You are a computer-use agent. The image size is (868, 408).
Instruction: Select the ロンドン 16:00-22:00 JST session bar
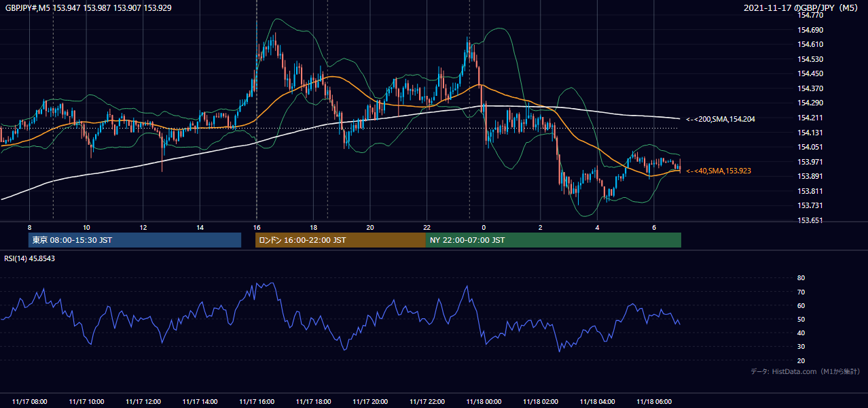point(340,240)
